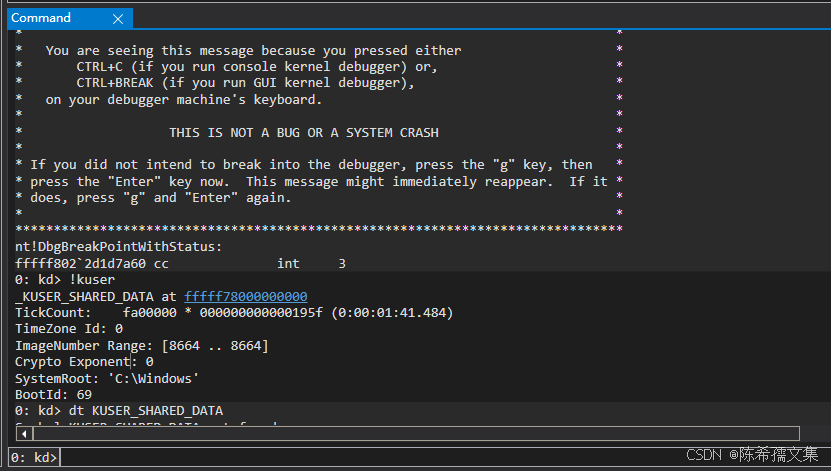Viewport: 831px width, 471px height.
Task: Click the 'on your debugger machine's keyboard.' line
Action: (x=183, y=100)
